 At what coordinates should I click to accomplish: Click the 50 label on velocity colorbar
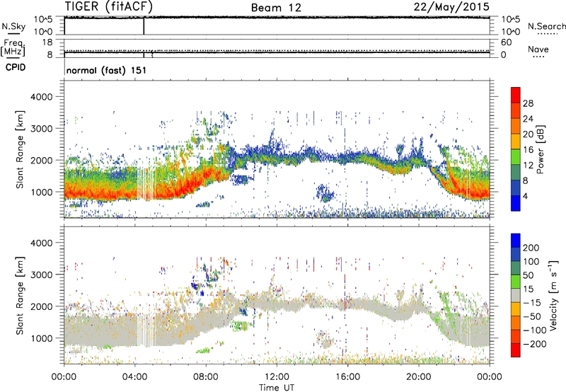coord(528,275)
